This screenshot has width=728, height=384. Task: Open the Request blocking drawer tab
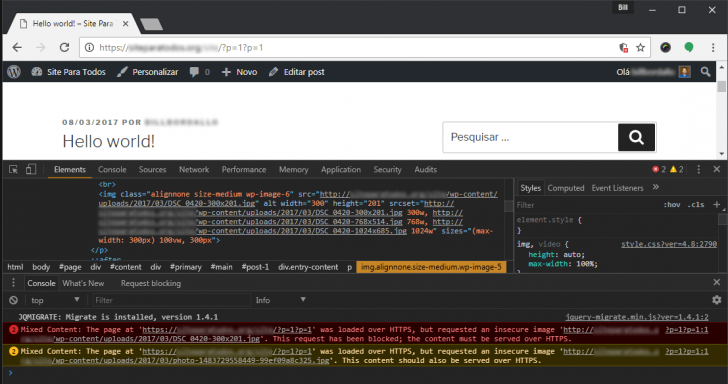click(x=151, y=283)
